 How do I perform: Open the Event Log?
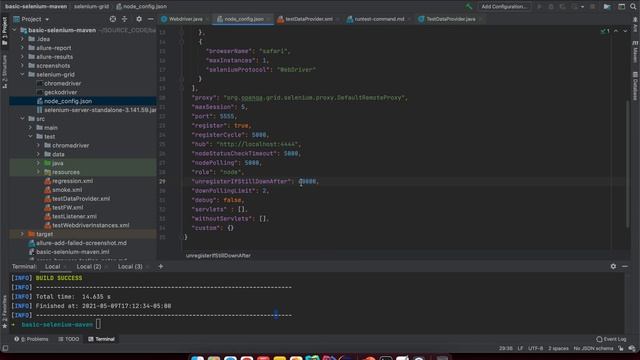(x=611, y=339)
